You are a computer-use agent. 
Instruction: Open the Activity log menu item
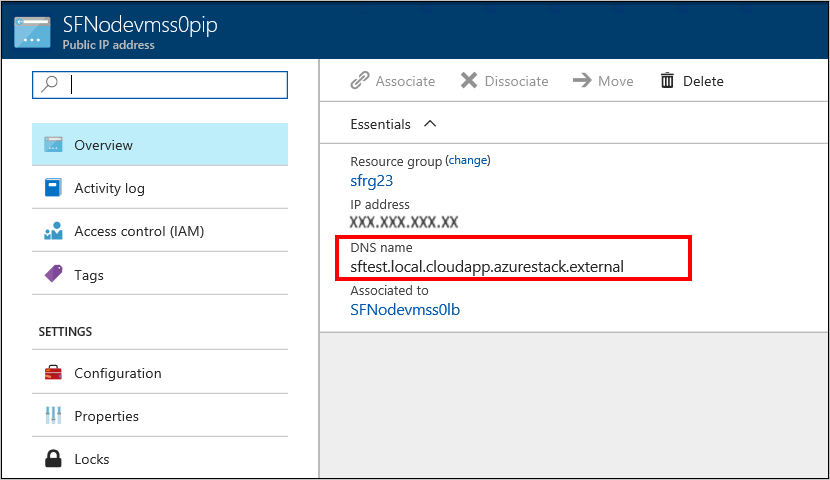[160, 187]
